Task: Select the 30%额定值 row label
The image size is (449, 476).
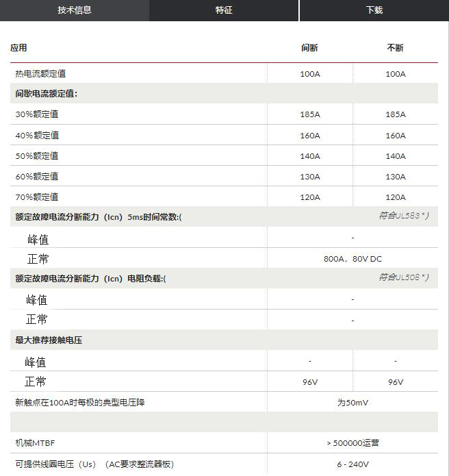Action: 37,115
